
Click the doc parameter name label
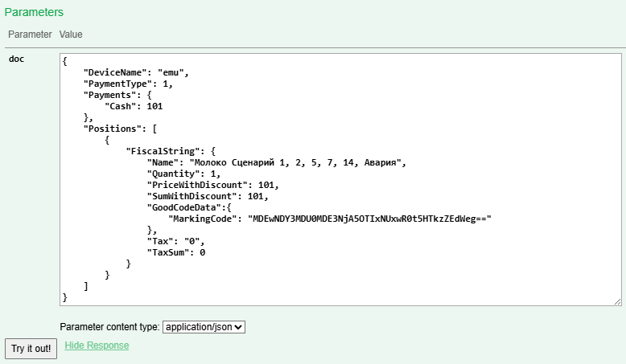click(16, 59)
